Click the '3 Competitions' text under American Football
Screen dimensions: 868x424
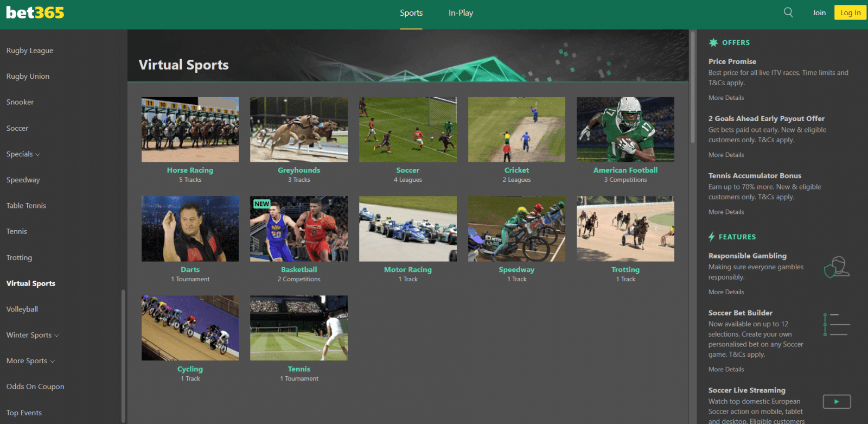click(626, 180)
